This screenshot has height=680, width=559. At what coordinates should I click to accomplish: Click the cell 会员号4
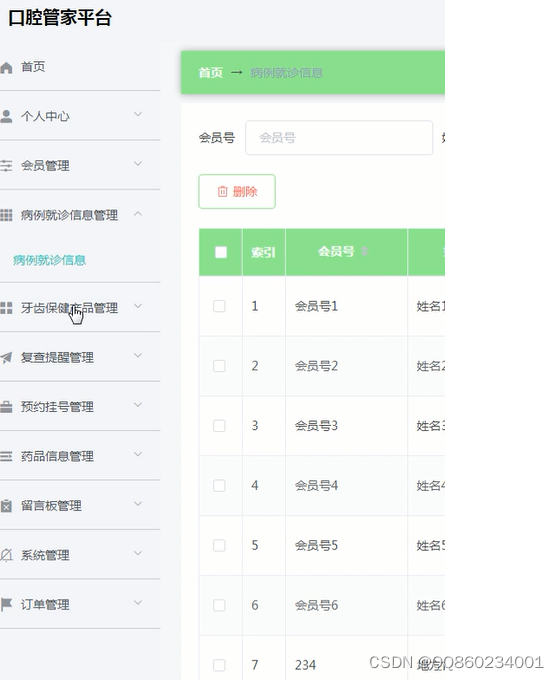(316, 486)
